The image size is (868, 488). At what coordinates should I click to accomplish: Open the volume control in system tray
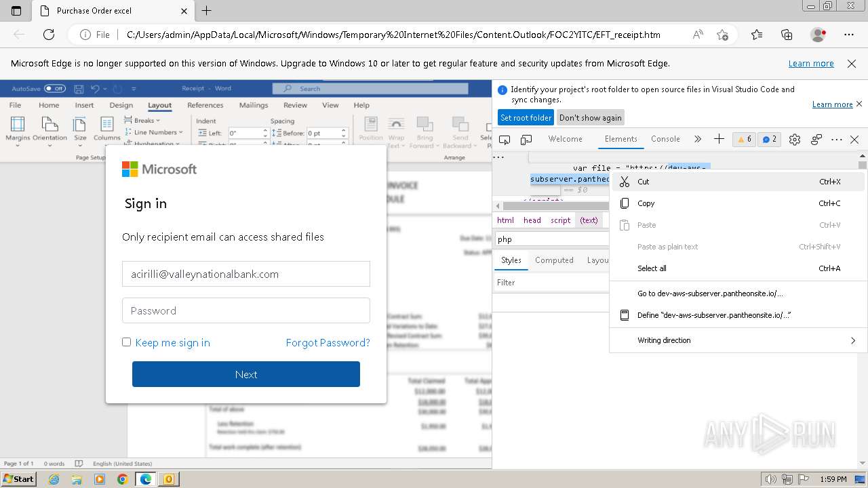click(770, 479)
